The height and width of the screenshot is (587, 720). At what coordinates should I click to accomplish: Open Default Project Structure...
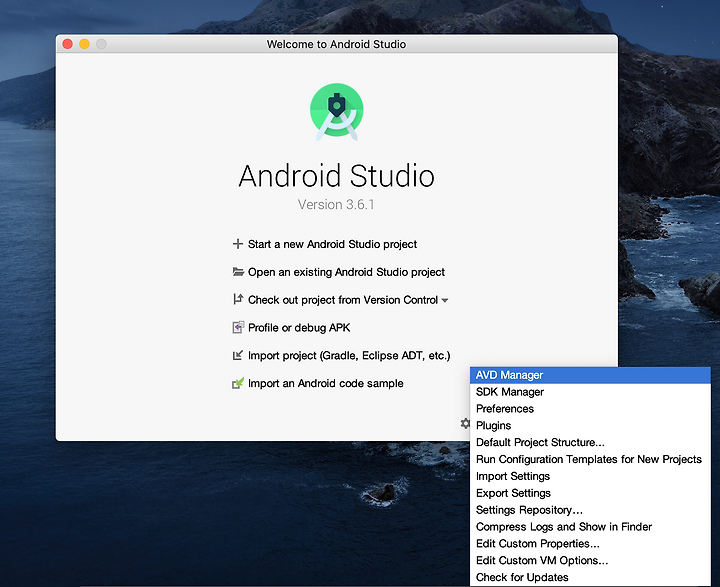(x=590, y=442)
